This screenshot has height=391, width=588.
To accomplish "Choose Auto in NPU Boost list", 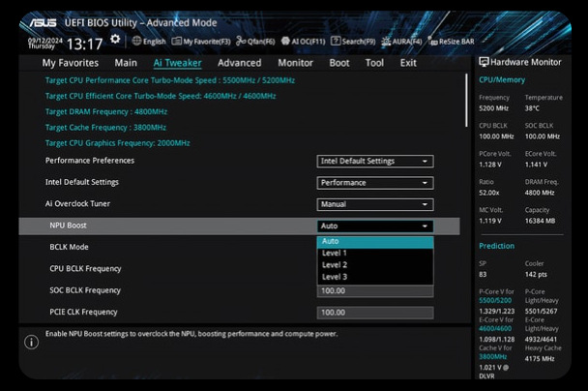I will 375,241.
